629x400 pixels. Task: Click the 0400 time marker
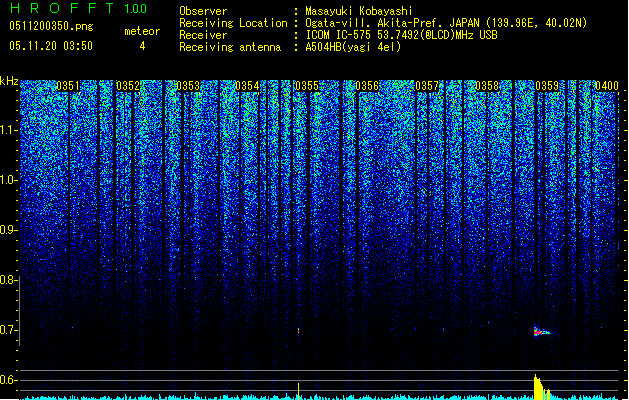click(x=607, y=86)
